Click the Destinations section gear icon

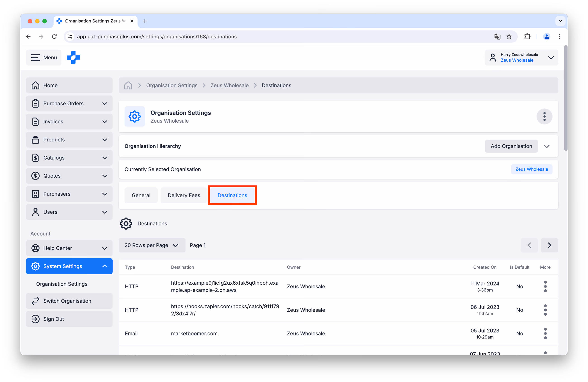coord(126,224)
